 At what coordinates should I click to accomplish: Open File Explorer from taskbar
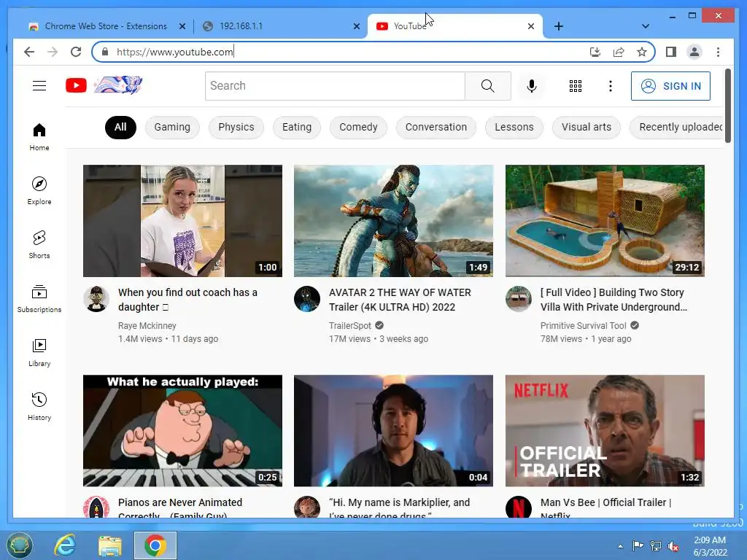point(110,545)
